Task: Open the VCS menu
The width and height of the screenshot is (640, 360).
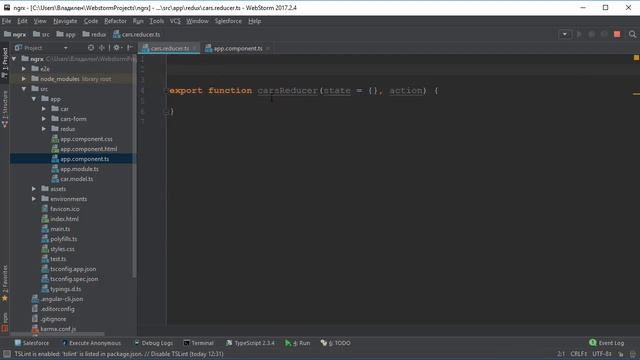Action: pyautogui.click(x=175, y=21)
